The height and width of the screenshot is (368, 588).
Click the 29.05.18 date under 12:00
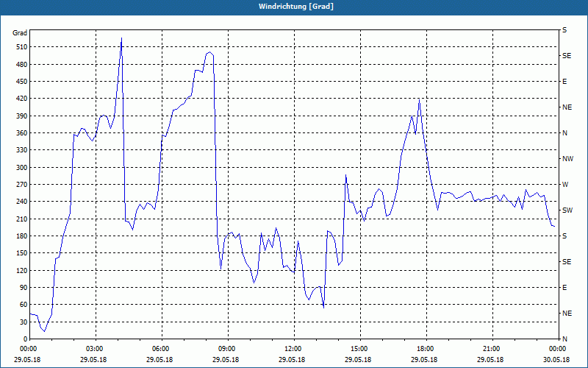292,360
